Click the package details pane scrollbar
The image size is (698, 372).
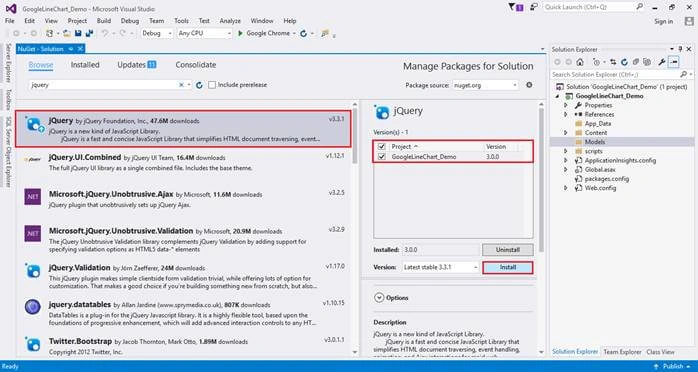[x=541, y=180]
